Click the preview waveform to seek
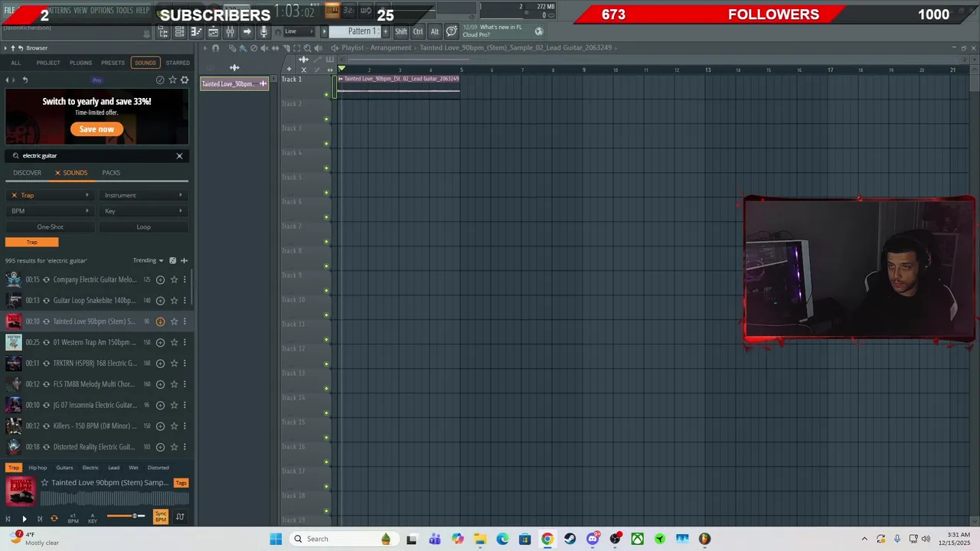This screenshot has width=980, height=551. (x=114, y=499)
